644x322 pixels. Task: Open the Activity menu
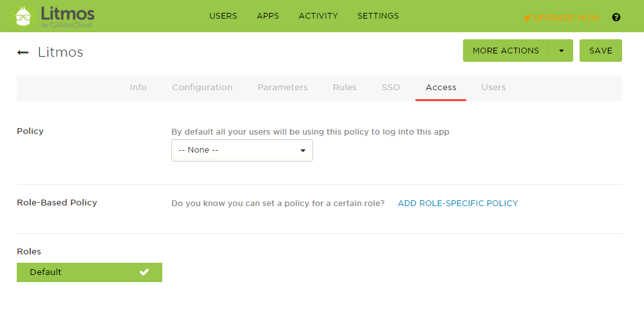(x=318, y=16)
